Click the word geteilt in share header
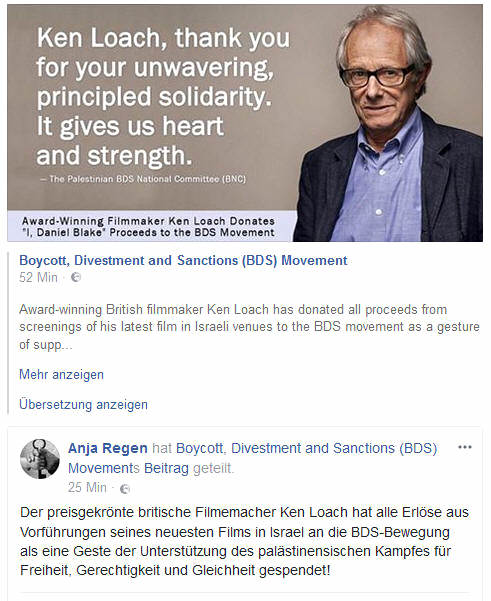491x601 pixels. 213,468
